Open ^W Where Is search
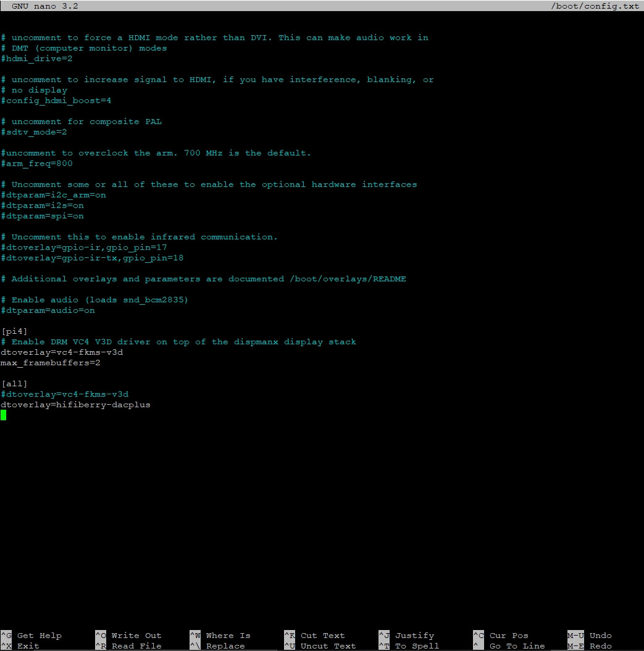Screen dimensions: 644x651 [220, 636]
